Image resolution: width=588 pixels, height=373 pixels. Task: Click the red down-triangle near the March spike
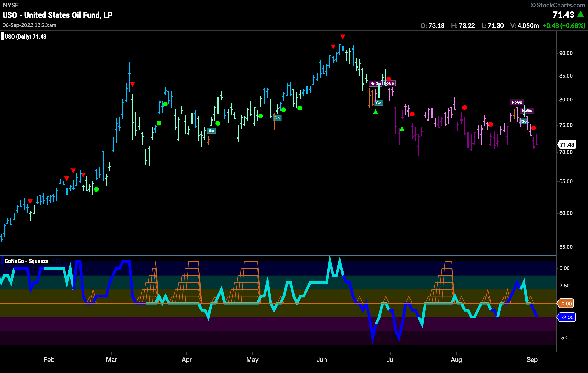tap(133, 84)
